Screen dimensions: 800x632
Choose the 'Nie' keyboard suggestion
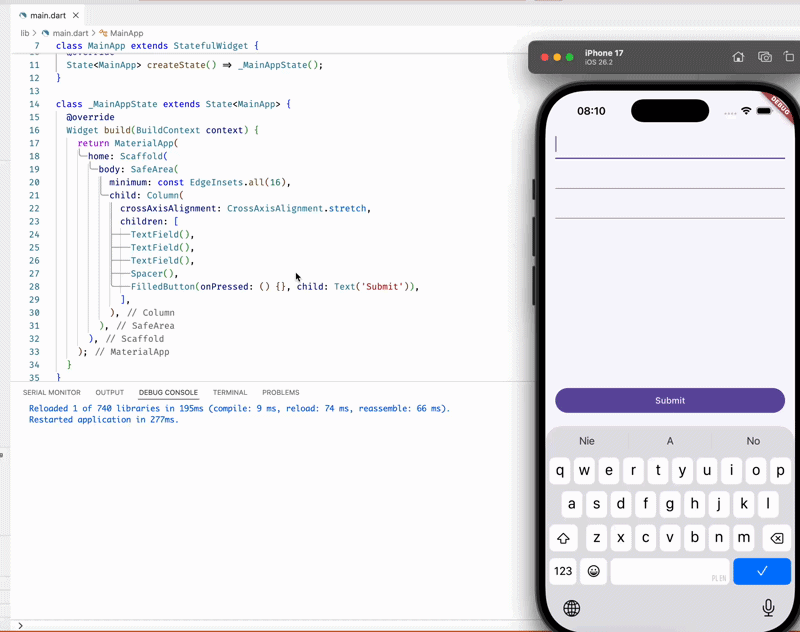pyautogui.click(x=587, y=441)
